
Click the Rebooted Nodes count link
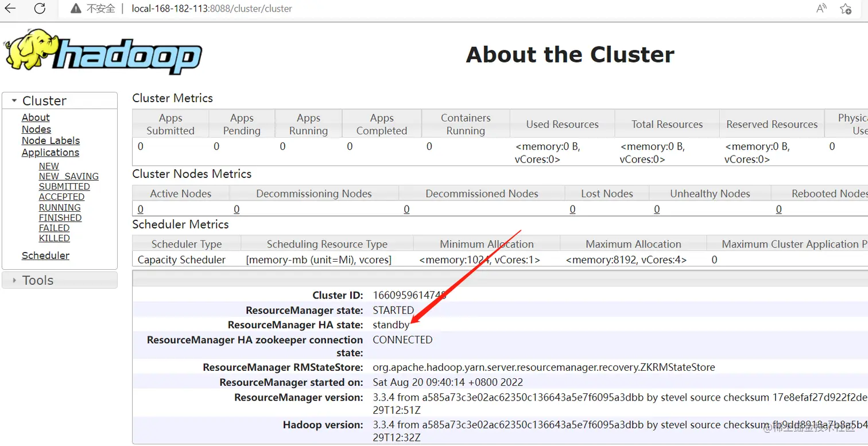pyautogui.click(x=778, y=210)
